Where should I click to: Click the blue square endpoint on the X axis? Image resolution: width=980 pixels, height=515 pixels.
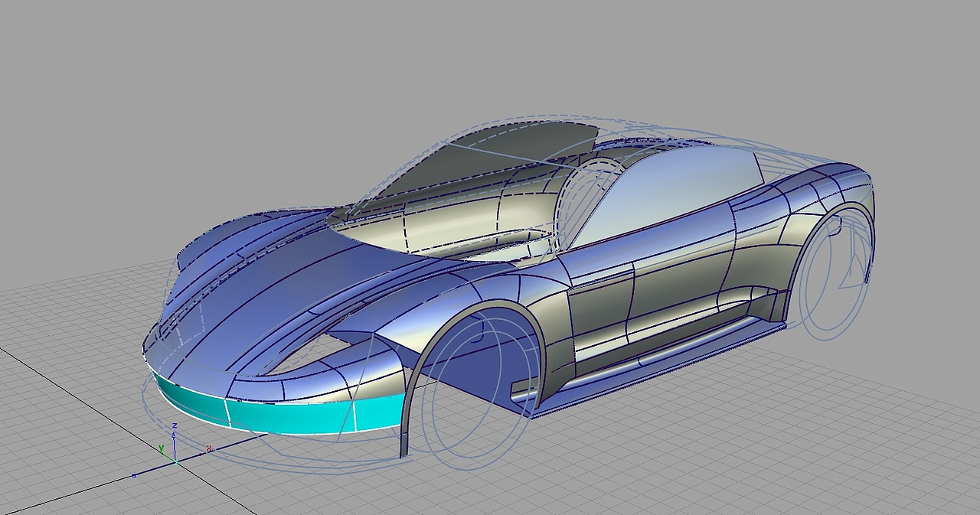[x=134, y=474]
